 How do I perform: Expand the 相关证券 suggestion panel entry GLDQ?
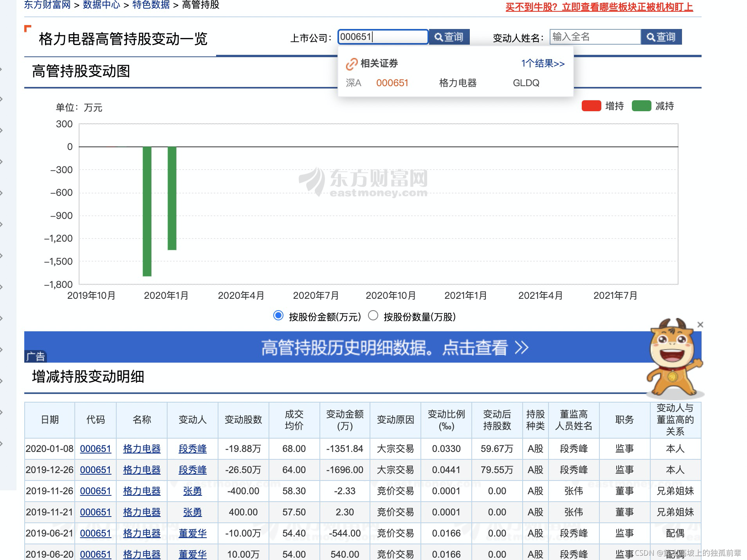click(x=526, y=83)
